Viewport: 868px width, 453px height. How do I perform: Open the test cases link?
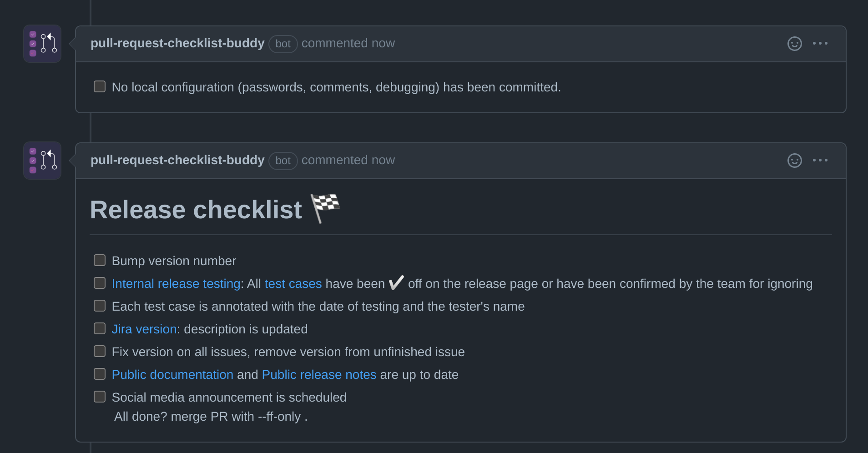click(x=293, y=283)
